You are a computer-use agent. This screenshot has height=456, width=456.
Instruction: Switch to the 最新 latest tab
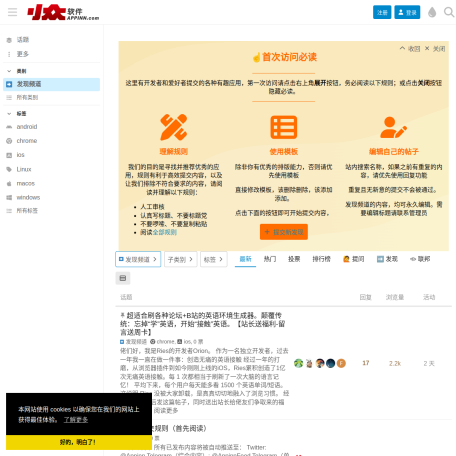click(245, 259)
